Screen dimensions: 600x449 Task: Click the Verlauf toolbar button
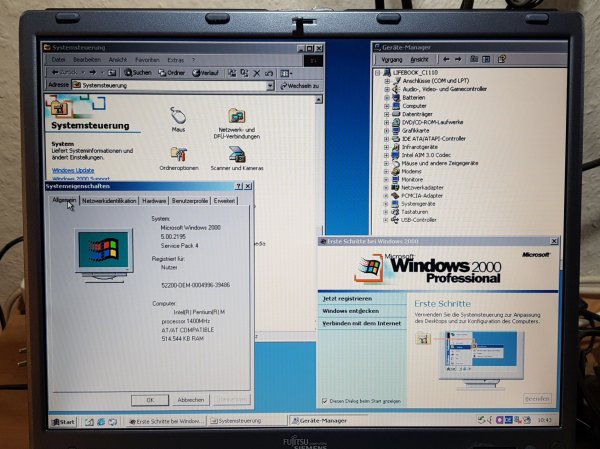tap(205, 72)
